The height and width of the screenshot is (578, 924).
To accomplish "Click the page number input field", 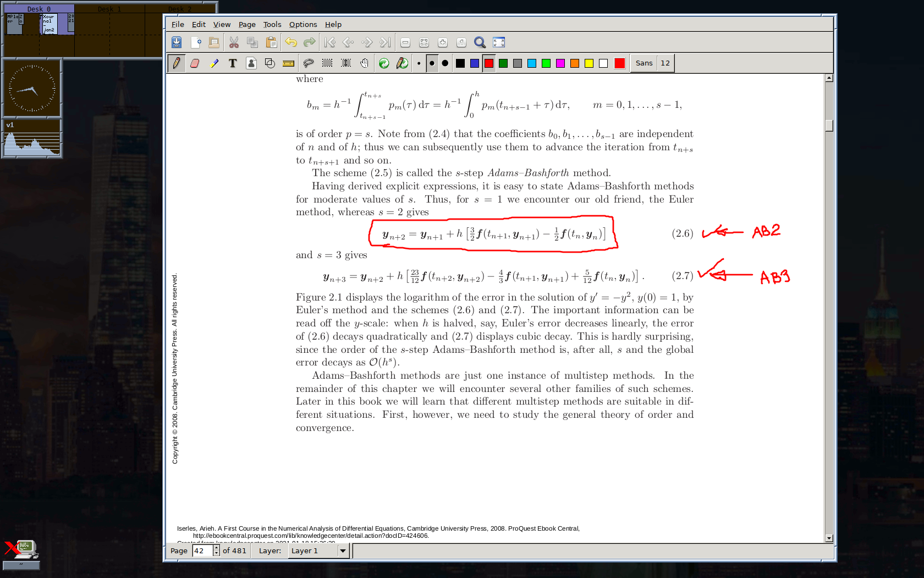I will point(202,550).
